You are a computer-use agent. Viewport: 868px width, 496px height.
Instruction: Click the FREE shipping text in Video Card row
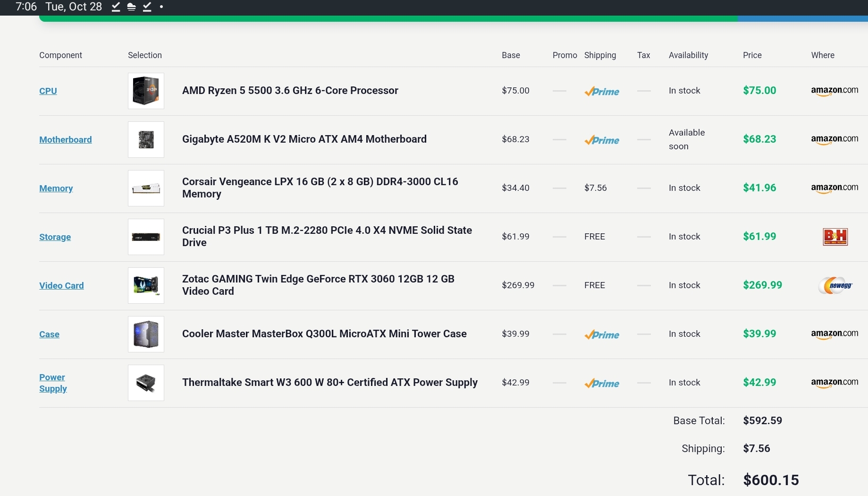pos(595,285)
